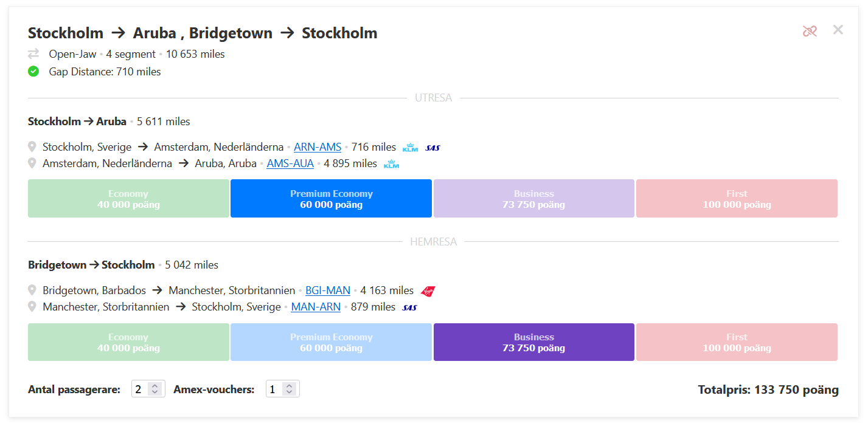Click the Open-Jaw arrows icon

33,54
